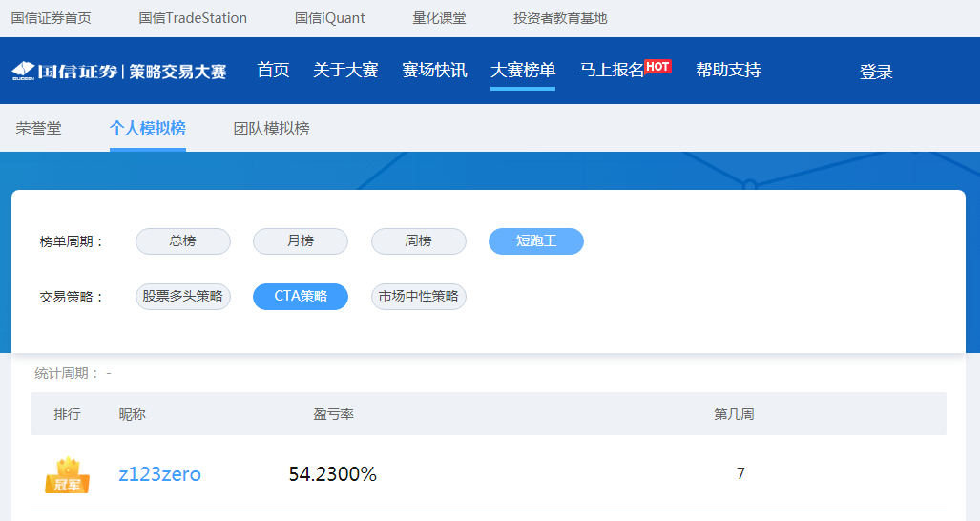Click the 国信证券 策略交易大赛 logo

(x=118, y=72)
